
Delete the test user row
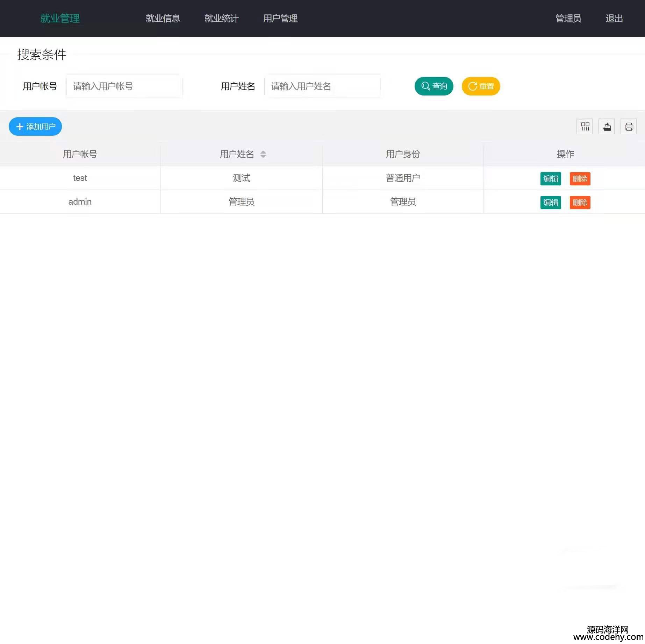(x=580, y=179)
